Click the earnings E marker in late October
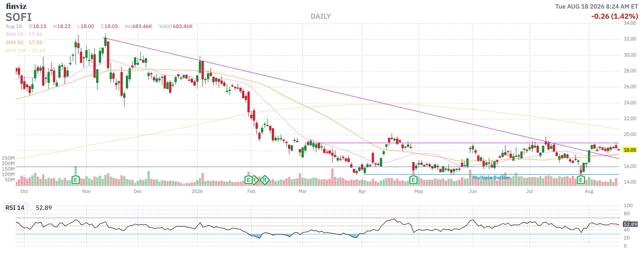The image size is (644, 253). tap(75, 180)
